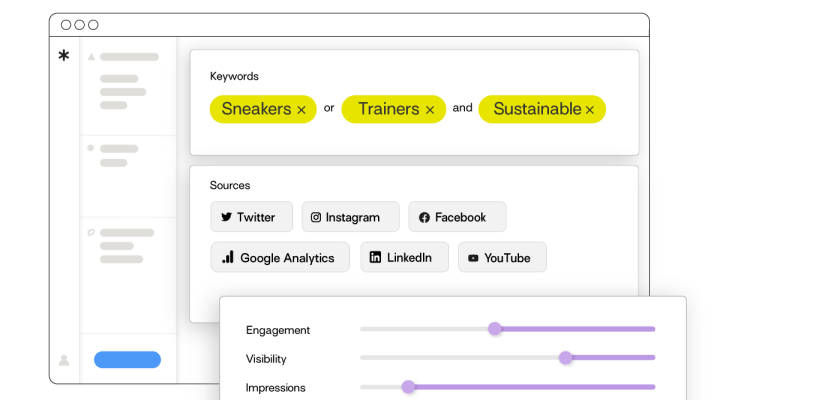Select the third sidebar section icon
This screenshot has width=840, height=400.
91,232
